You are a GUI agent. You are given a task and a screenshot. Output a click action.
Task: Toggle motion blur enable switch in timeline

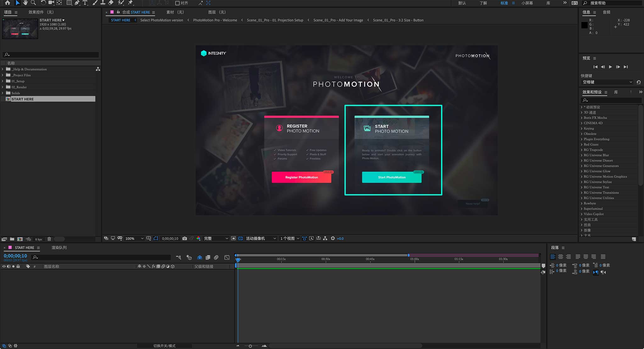[x=216, y=257]
